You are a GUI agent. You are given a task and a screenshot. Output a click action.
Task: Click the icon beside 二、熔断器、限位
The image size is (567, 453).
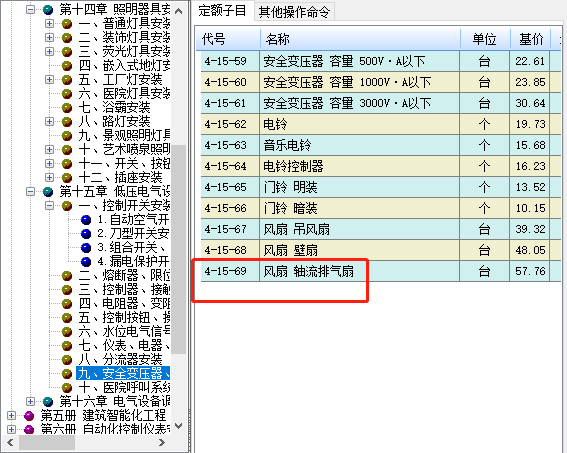(x=67, y=276)
